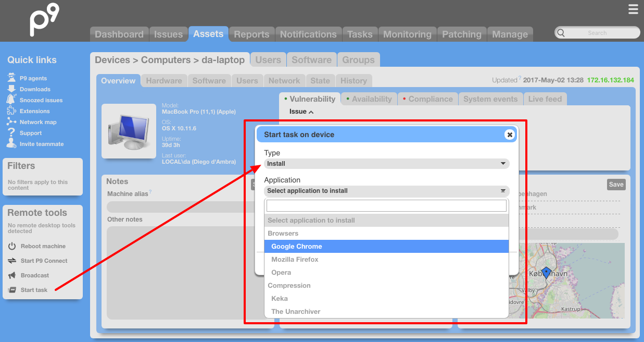Select the Hardware sub-tab
Screen dimensions: 644x342
click(x=164, y=81)
